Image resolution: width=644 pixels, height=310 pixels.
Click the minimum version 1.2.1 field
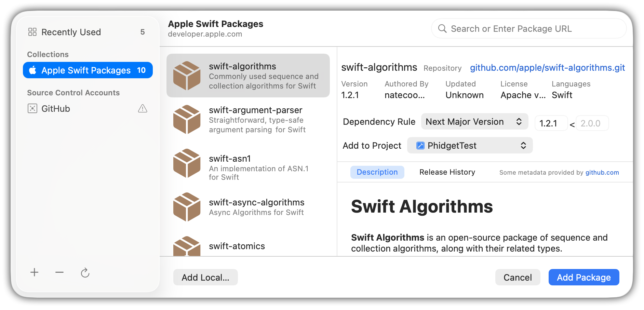click(551, 123)
